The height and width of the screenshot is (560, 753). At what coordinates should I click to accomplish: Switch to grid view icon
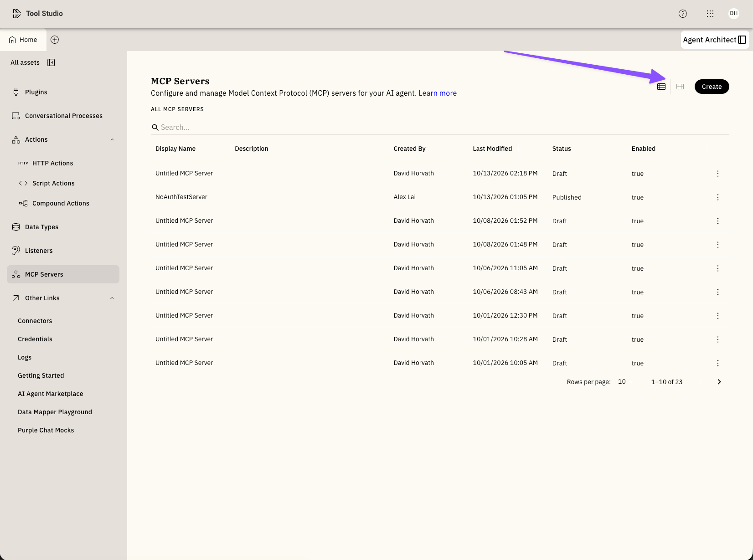coord(680,87)
